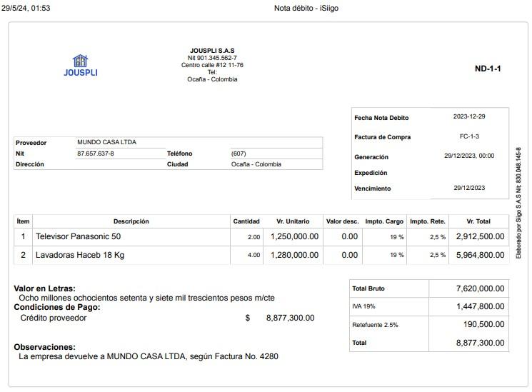Click the Crédito proveedor payment condition
This screenshot has width=532, height=392.
(x=54, y=318)
